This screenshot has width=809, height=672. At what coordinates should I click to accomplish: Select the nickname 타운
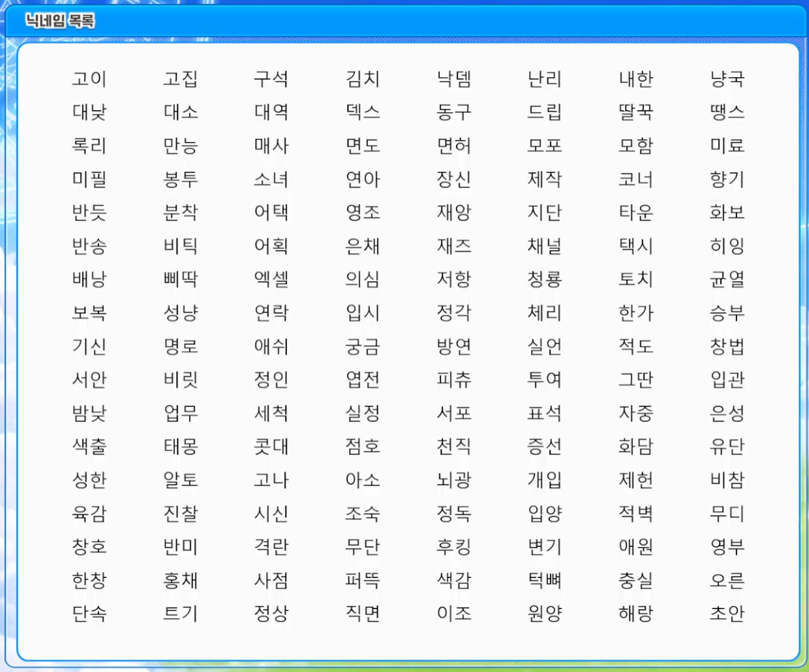pyautogui.click(x=636, y=213)
